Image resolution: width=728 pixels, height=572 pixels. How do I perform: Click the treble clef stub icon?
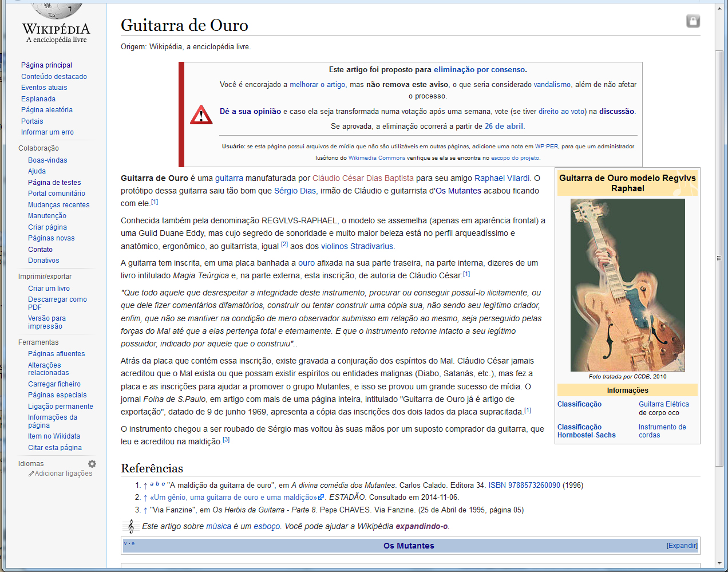click(130, 526)
